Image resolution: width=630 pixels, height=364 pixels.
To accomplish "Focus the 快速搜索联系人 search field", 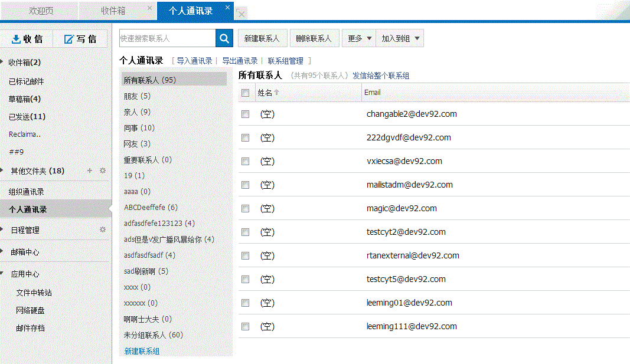I will coord(167,38).
